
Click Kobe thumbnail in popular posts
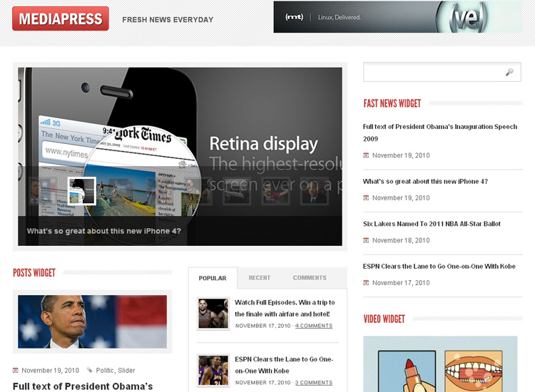pyautogui.click(x=213, y=371)
